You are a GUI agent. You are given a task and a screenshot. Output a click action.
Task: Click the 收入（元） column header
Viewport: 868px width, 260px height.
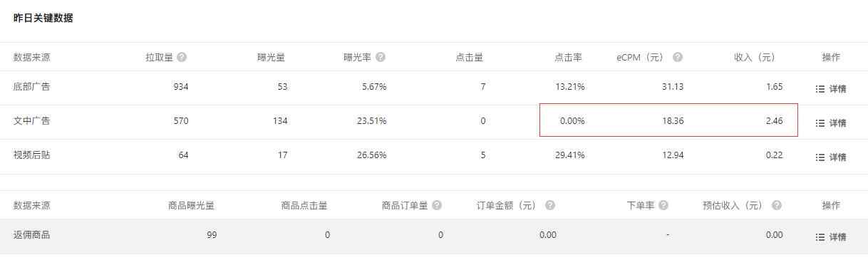coord(755,57)
